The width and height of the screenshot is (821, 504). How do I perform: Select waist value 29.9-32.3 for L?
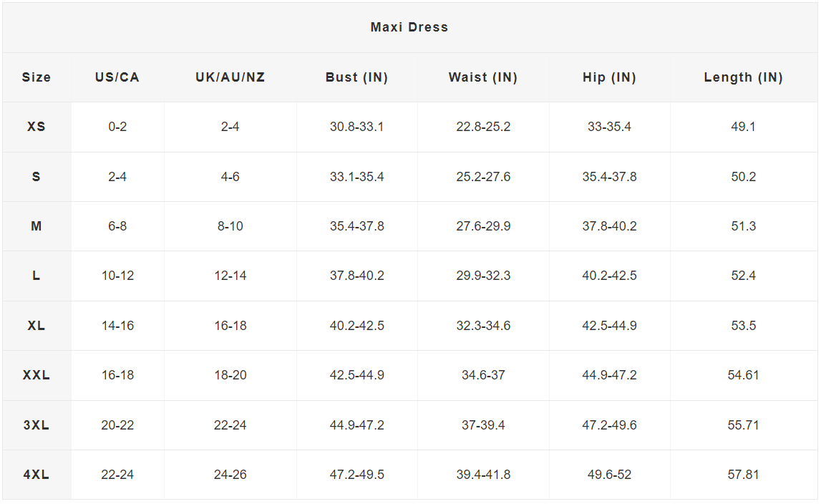click(x=482, y=276)
